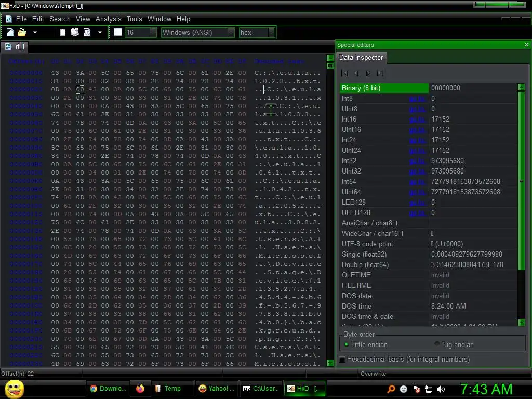The width and height of the screenshot is (532, 399).
Task: Click the go to link for Int32
Action: click(x=417, y=161)
